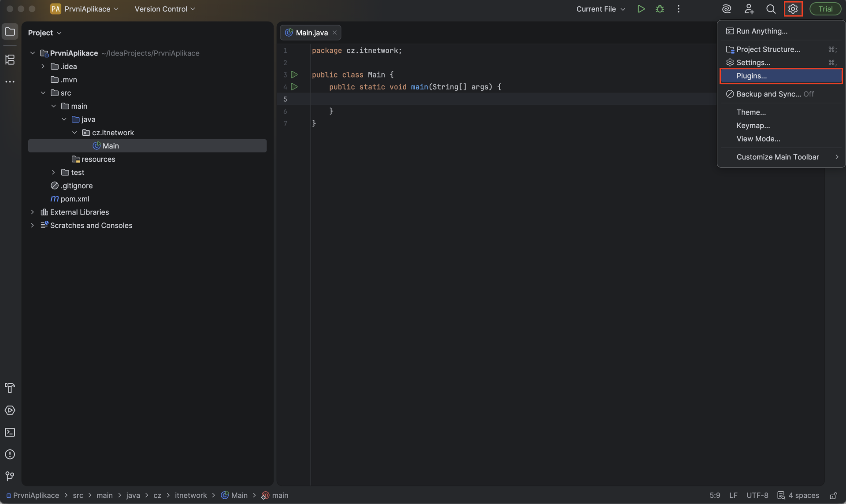
Task: Open the Project tool window
Action: click(10, 31)
